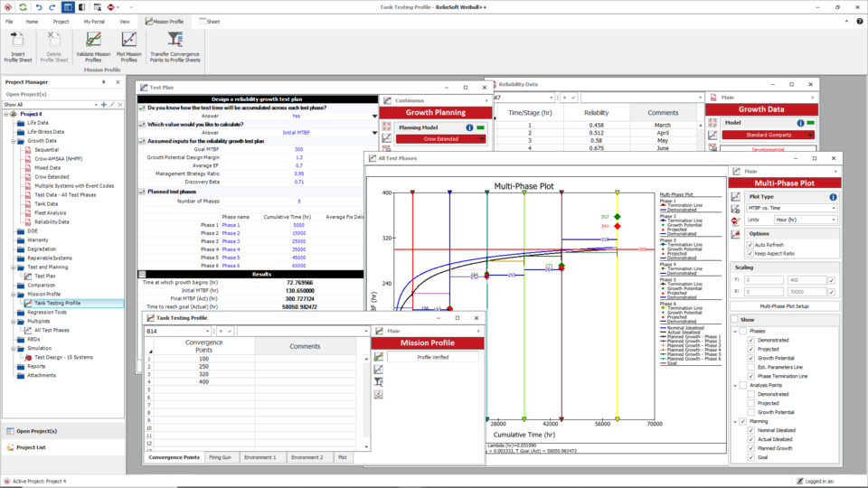868x488 pixels.
Task: Open the Project List pane
Action: pyautogui.click(x=31, y=447)
